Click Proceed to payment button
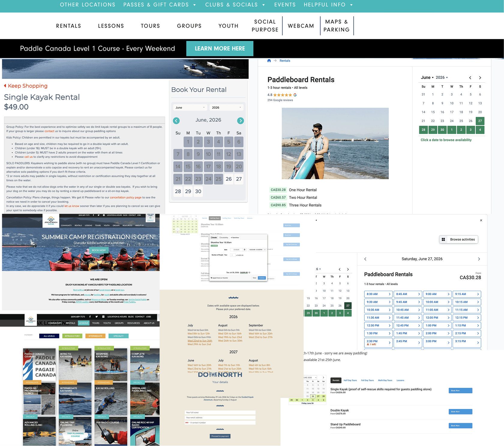Viewport: 504px width, 446px height. (220, 436)
